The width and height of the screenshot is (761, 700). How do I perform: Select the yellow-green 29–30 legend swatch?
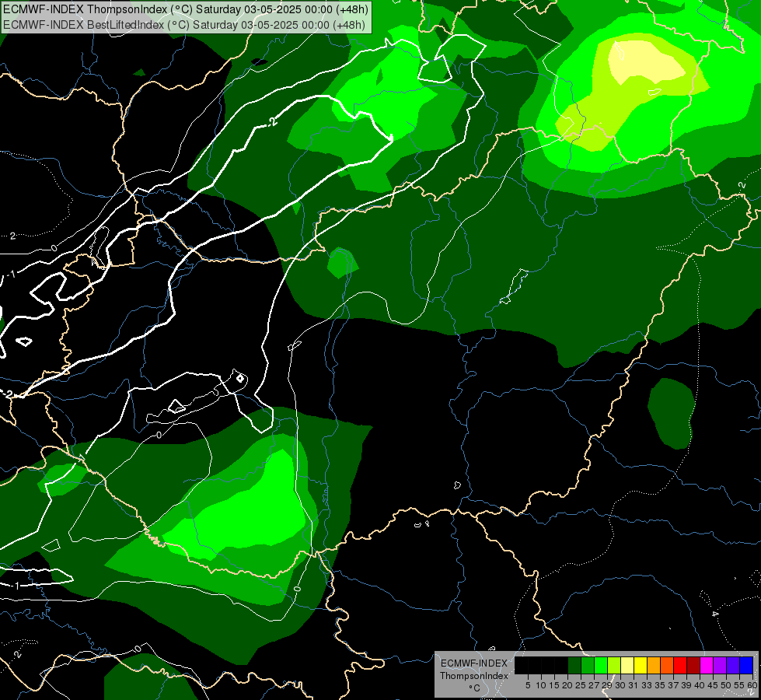(614, 665)
